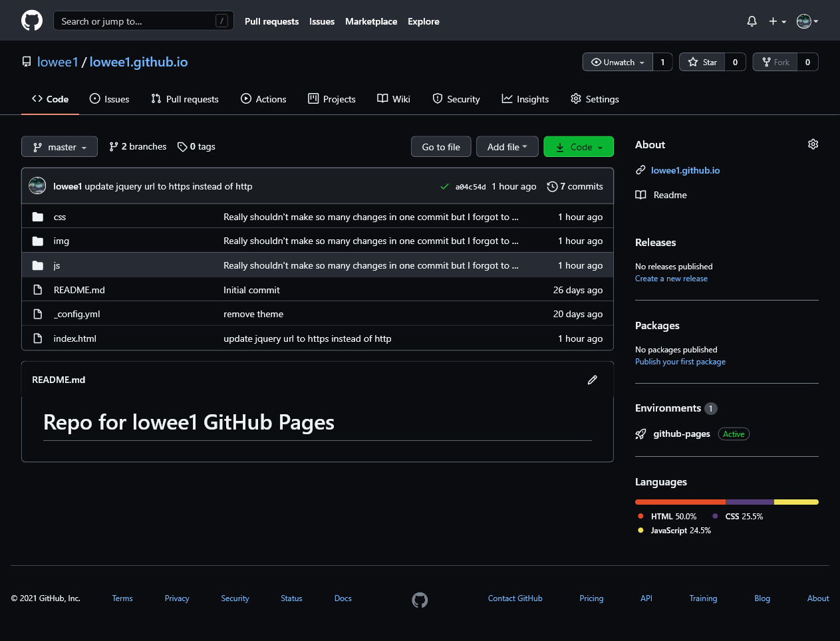Open github-pages environment

(682, 434)
